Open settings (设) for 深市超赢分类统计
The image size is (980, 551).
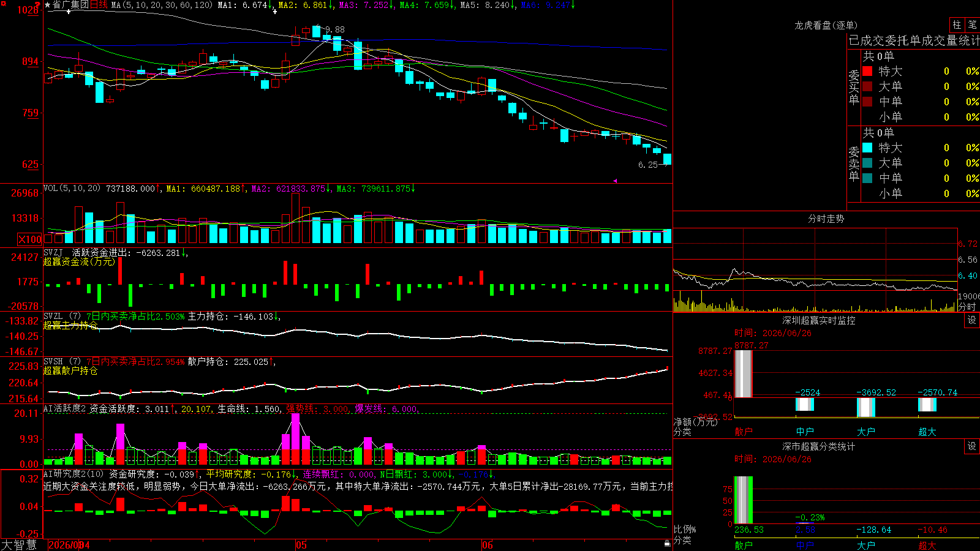coord(971,446)
